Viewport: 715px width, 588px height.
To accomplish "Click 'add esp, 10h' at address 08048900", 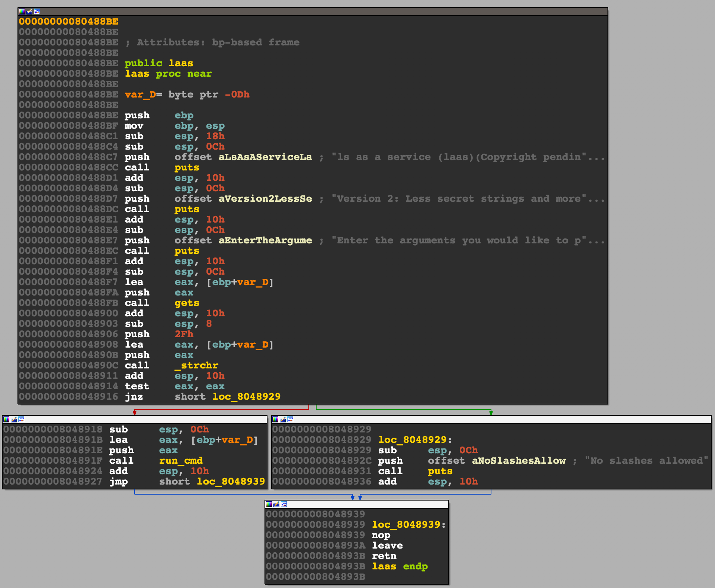I will point(174,313).
